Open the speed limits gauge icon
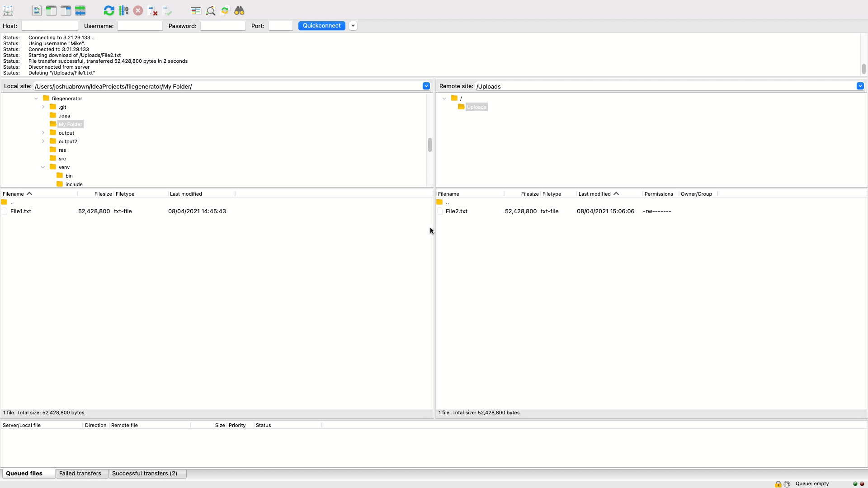Viewport: 868px width, 488px height. pyautogui.click(x=787, y=484)
